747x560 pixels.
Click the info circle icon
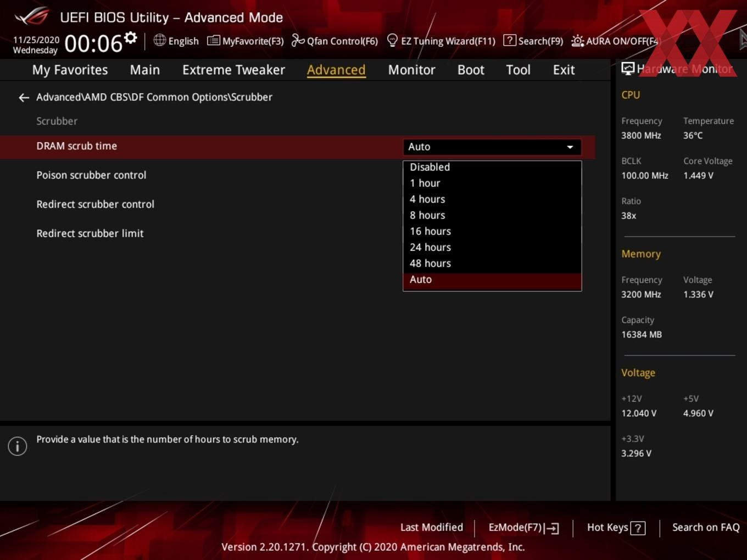(18, 446)
